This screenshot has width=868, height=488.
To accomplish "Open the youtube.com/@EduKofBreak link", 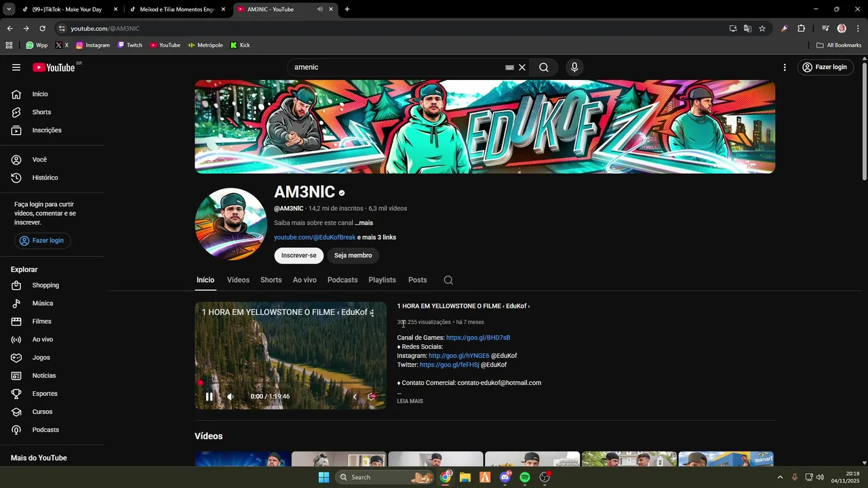I will (315, 237).
